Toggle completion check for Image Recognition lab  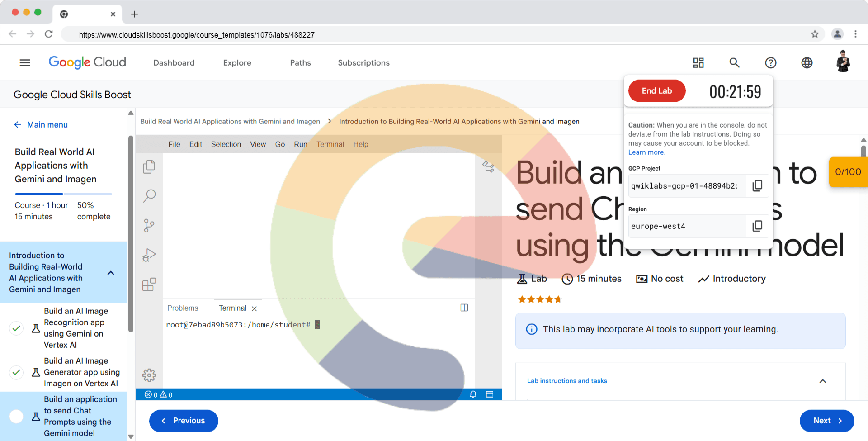coord(16,328)
